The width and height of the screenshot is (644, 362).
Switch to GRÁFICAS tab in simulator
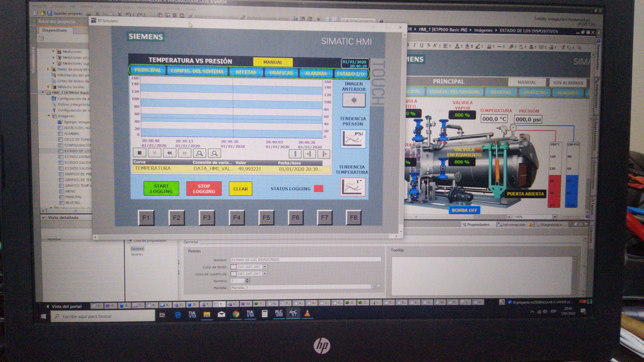pos(281,73)
